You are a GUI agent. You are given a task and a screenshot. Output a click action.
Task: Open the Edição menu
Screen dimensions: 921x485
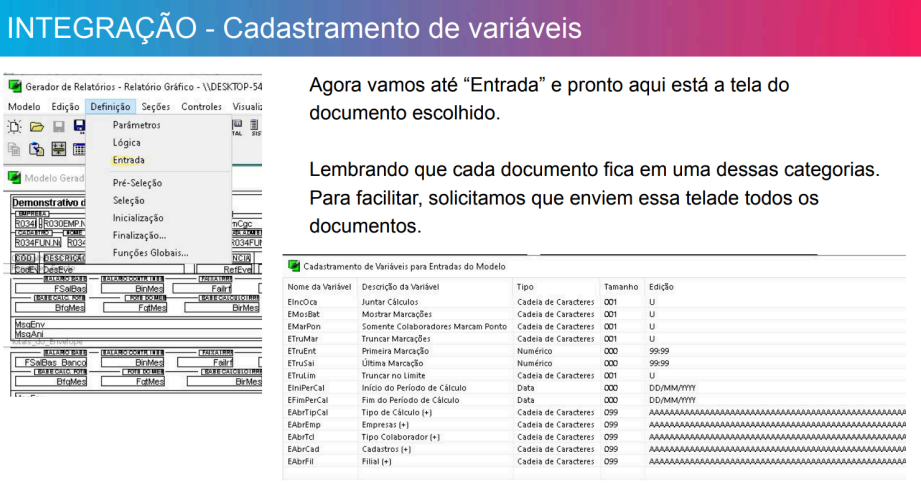tap(65, 106)
